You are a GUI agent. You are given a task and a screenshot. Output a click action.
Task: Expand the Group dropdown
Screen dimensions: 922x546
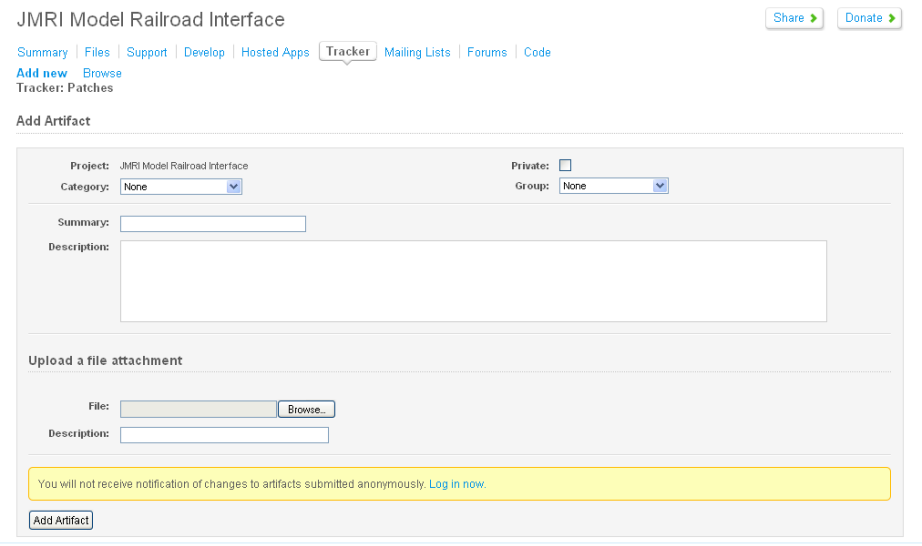(613, 186)
